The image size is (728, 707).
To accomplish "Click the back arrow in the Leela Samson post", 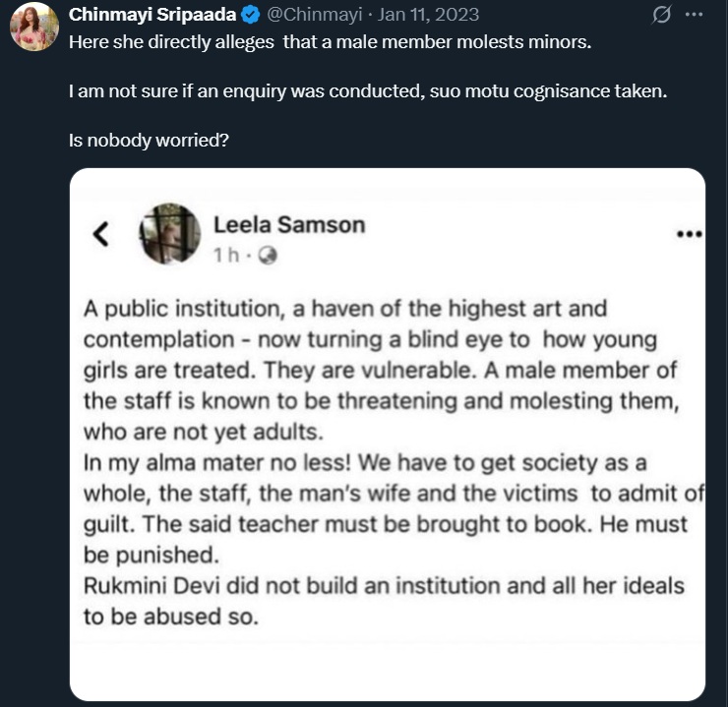I will tap(100, 234).
